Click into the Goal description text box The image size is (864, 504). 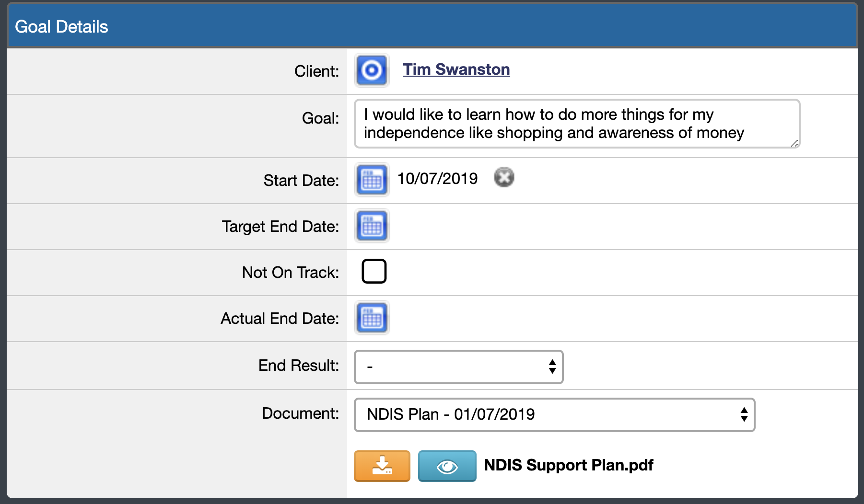click(x=576, y=124)
